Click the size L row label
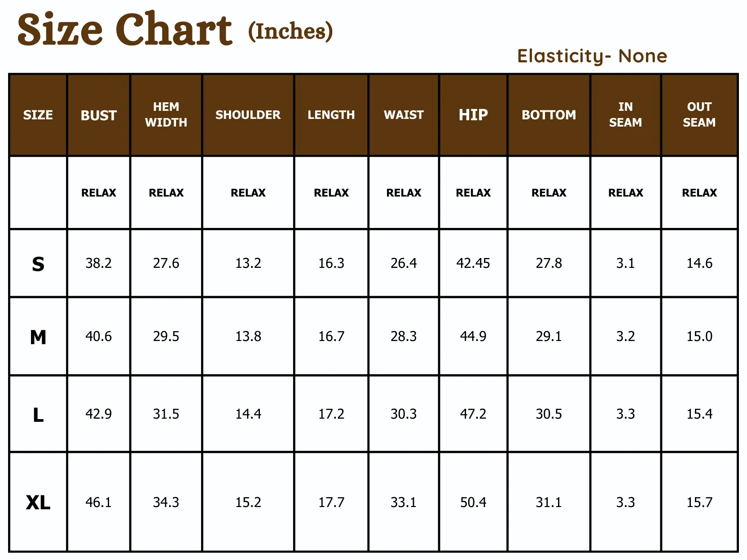Viewport: 747px width, 560px height. (x=38, y=415)
